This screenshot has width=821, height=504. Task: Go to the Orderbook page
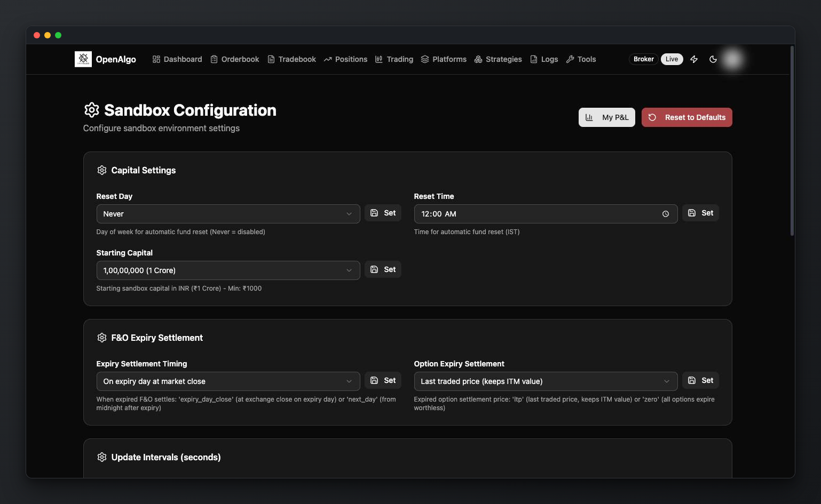pos(235,59)
